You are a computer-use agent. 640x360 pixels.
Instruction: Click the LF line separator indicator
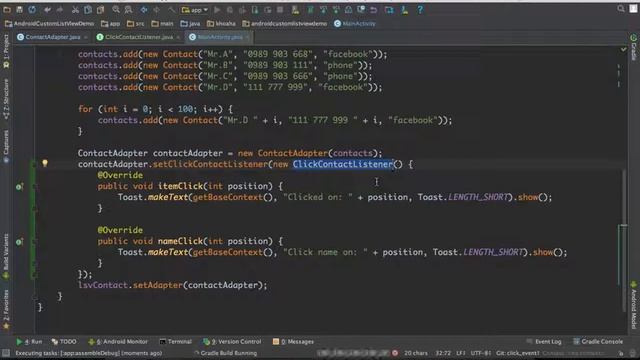[x=461, y=353]
